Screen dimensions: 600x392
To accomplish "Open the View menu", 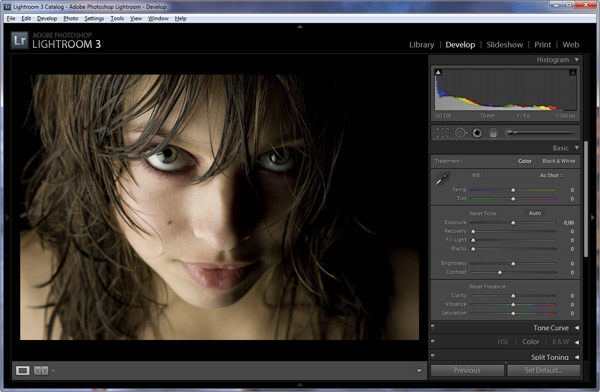I will tap(136, 18).
